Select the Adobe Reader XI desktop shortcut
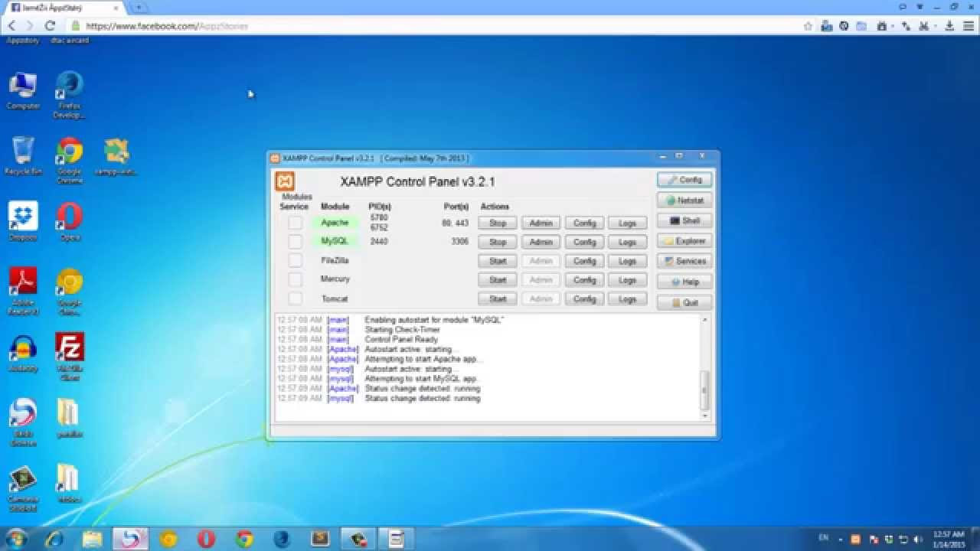 [x=23, y=291]
